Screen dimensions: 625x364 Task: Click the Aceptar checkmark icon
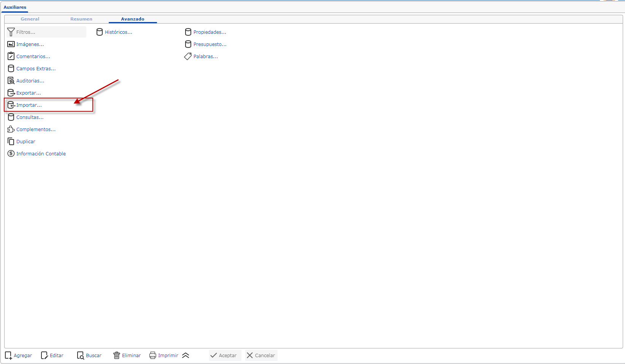214,355
